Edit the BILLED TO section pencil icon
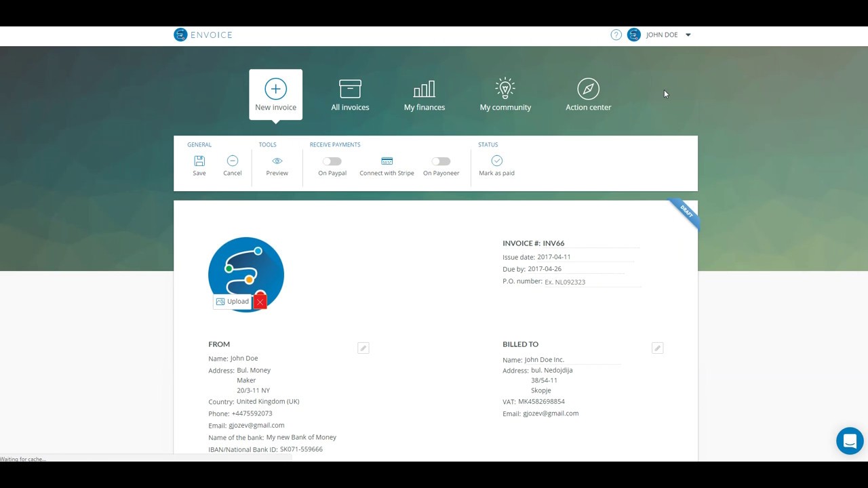Image resolution: width=868 pixels, height=488 pixels. [657, 348]
